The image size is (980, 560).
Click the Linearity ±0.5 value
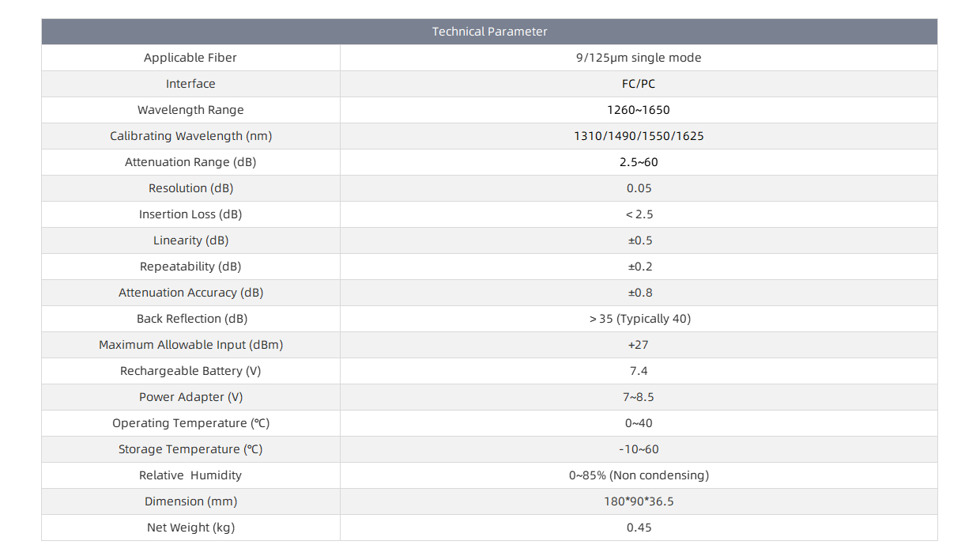[639, 240]
